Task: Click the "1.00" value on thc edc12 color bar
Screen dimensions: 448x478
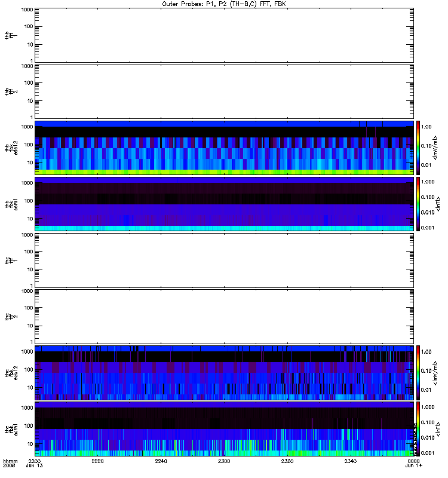Action: [x=426, y=352]
